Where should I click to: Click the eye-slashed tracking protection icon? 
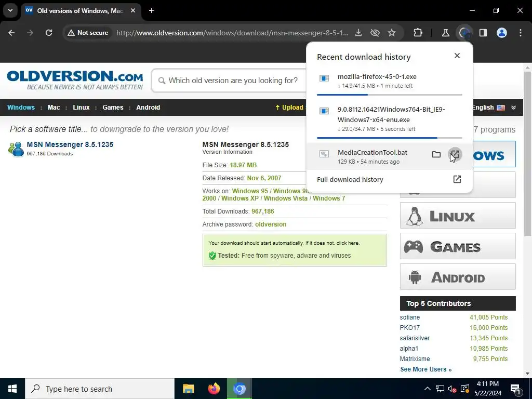point(375,33)
